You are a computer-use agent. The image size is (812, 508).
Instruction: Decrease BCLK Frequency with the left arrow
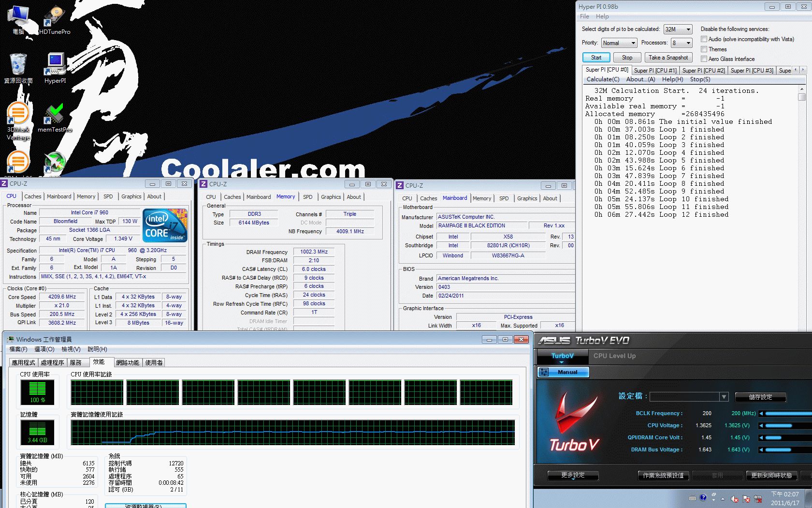click(761, 414)
